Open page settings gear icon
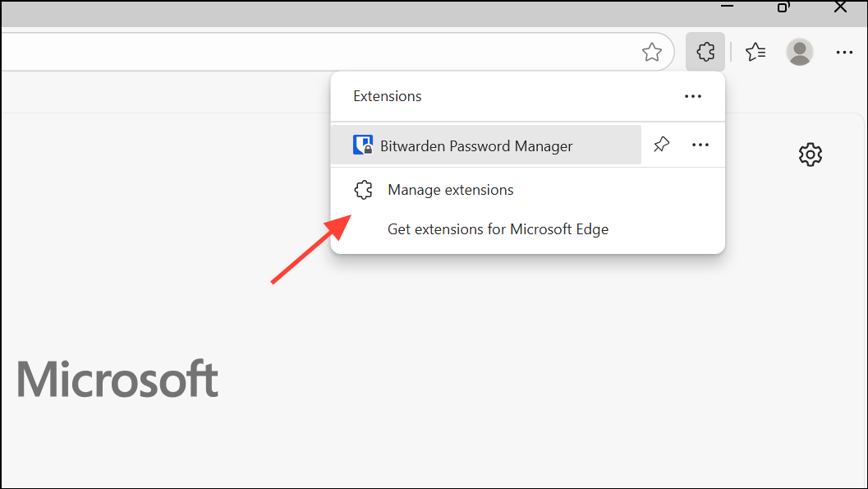This screenshot has height=489, width=868. (811, 155)
